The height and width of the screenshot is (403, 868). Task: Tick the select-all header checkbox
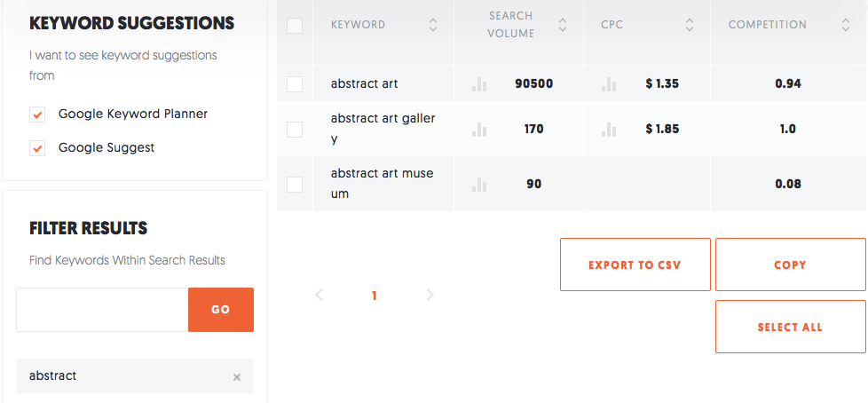[x=295, y=26]
